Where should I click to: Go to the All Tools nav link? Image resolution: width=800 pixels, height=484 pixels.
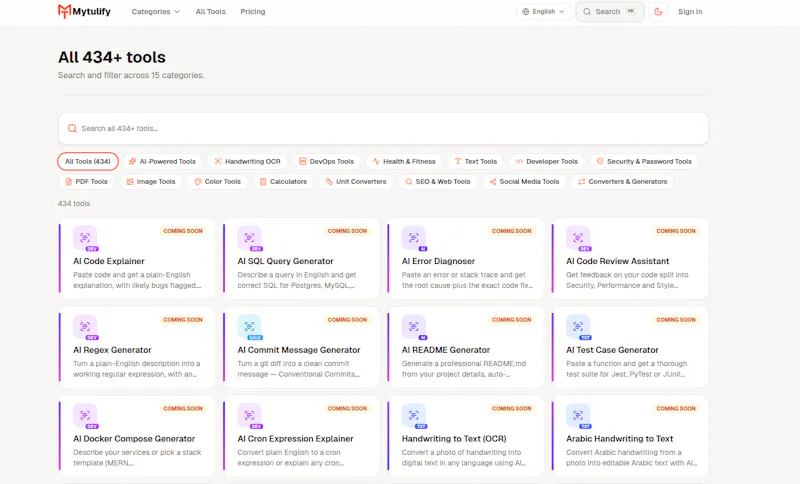(210, 11)
